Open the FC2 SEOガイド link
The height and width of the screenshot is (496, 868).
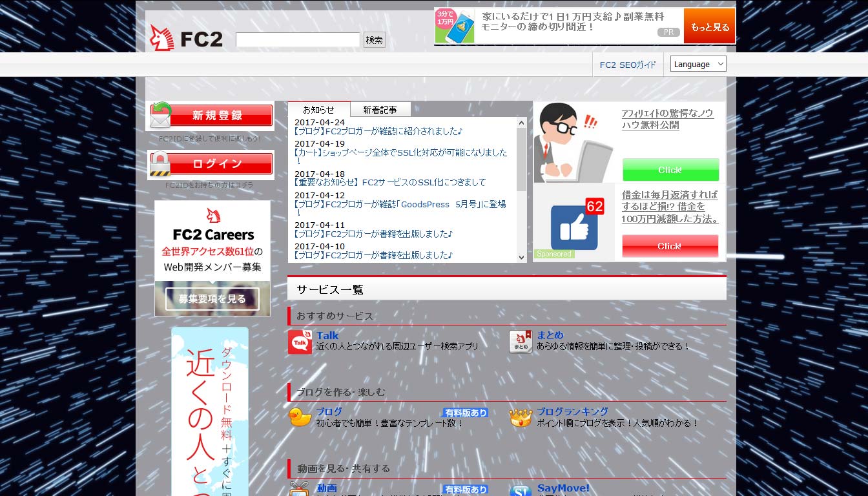coord(628,65)
